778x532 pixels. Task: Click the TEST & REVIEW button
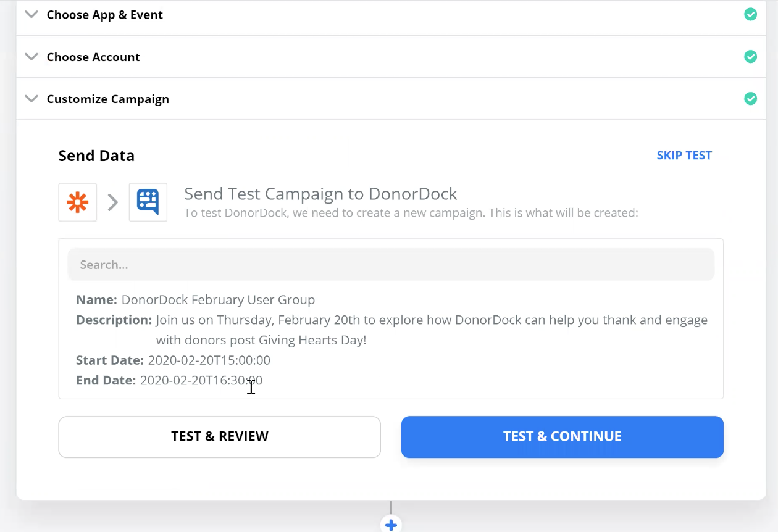point(219,437)
